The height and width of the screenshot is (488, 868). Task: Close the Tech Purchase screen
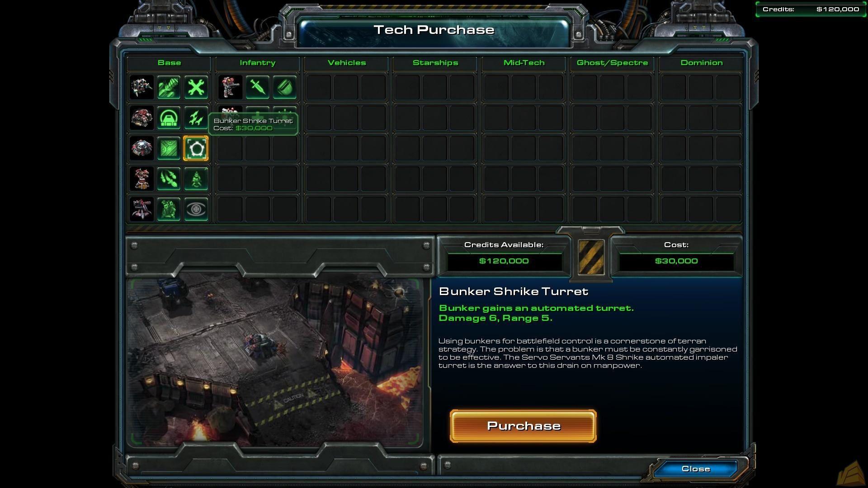click(695, 469)
